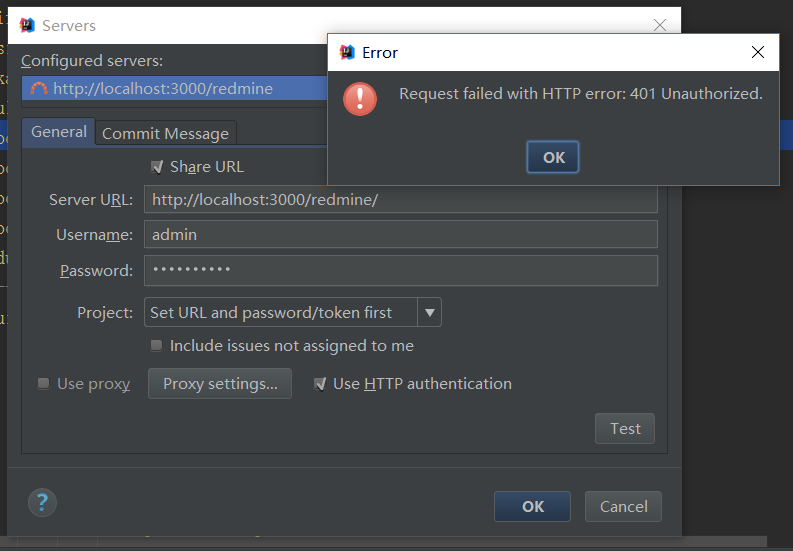Click the IntelliJ icon in the Error title bar
Screen dimensions: 793x551
tap(347, 52)
